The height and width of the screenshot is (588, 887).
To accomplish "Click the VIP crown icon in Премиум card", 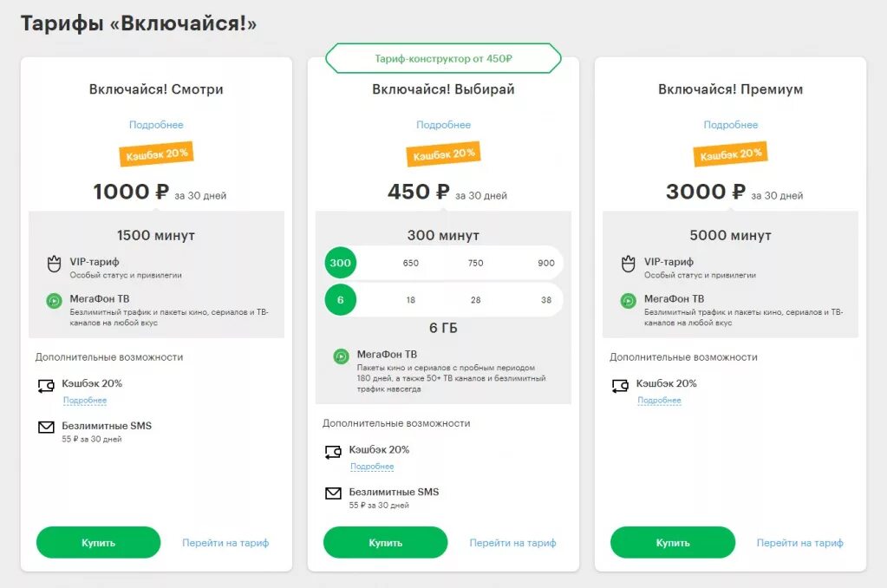I will [x=628, y=264].
